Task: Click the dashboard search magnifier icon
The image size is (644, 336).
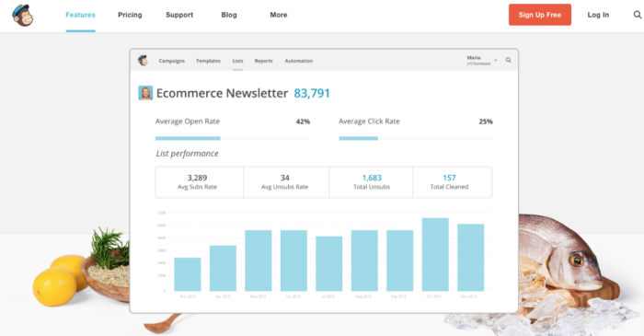Action: click(x=509, y=60)
